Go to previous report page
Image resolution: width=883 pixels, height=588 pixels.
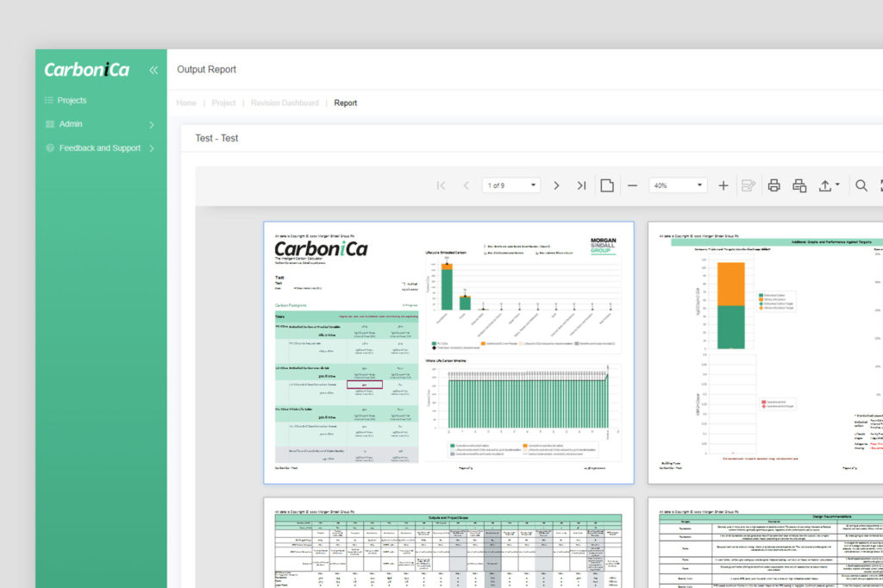click(x=466, y=185)
